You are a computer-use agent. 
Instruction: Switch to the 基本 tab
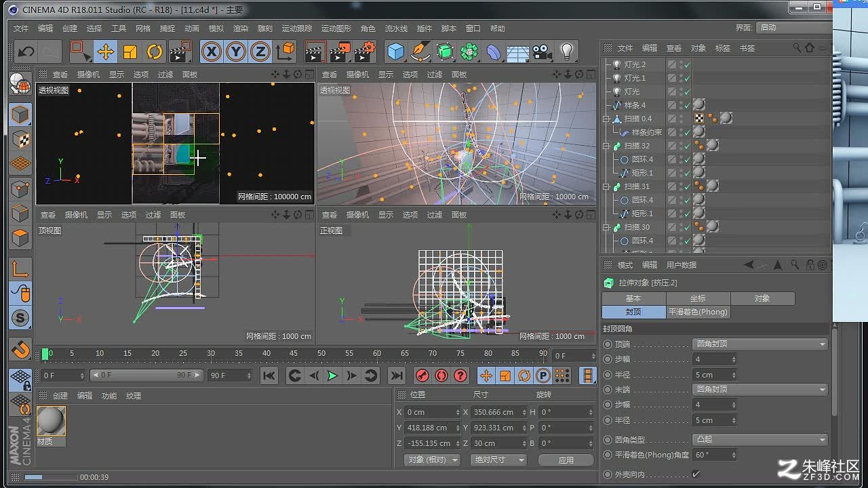[633, 298]
